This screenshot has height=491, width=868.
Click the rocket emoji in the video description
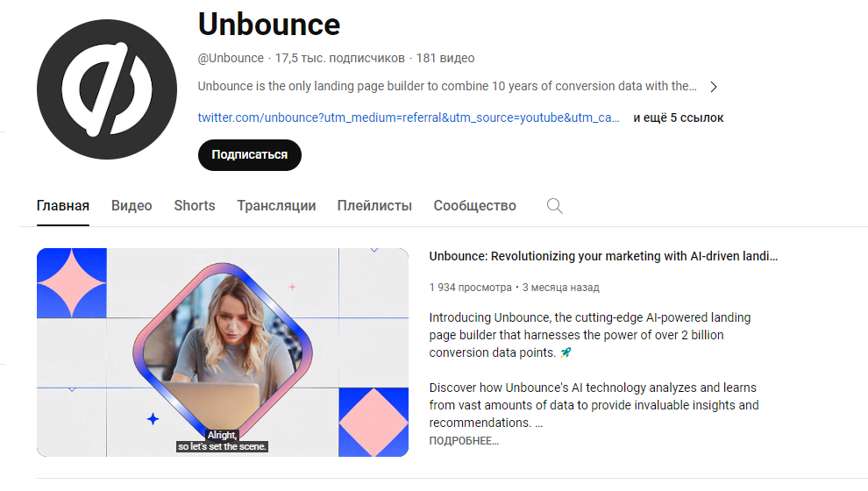click(566, 352)
